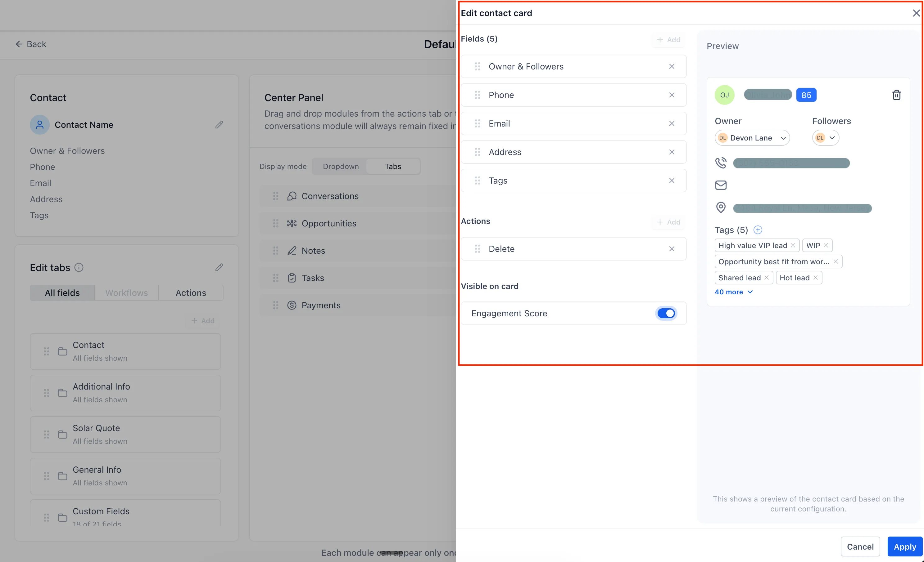Image resolution: width=924 pixels, height=562 pixels.
Task: Turn off the Engagement Score toggle
Action: tap(666, 313)
